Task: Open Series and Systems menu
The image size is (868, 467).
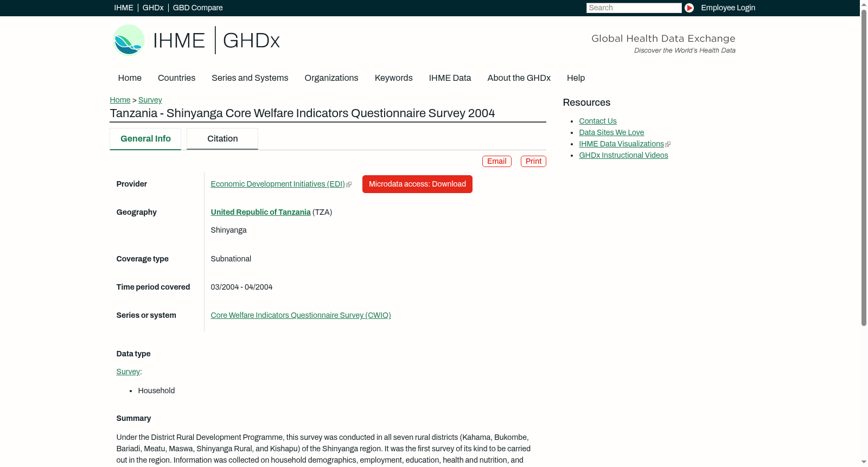Action: pyautogui.click(x=250, y=78)
